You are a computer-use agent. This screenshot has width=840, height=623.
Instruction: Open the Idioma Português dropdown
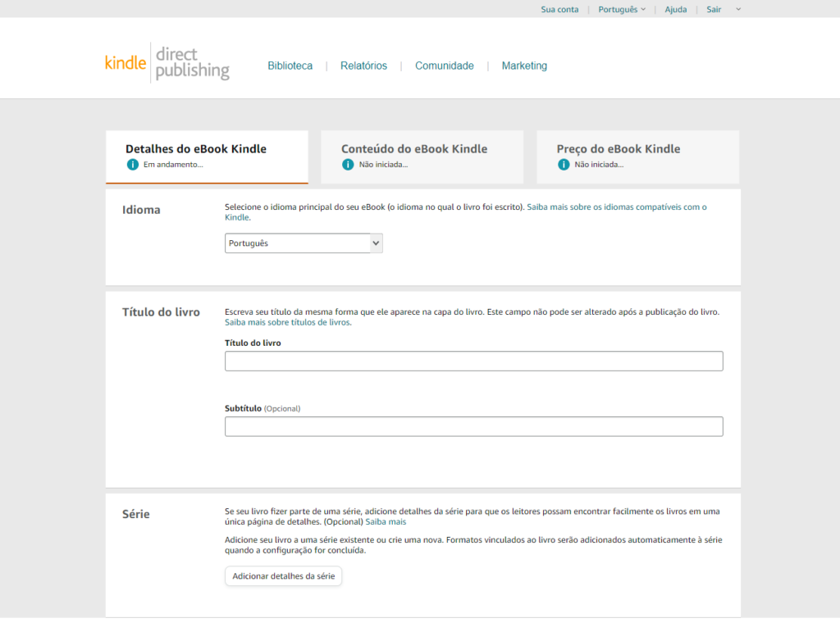(x=304, y=243)
